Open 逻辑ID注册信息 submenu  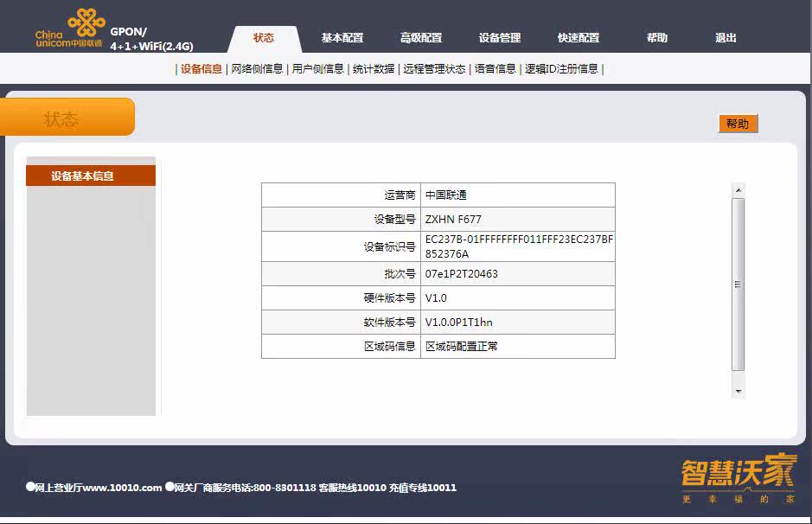561,69
